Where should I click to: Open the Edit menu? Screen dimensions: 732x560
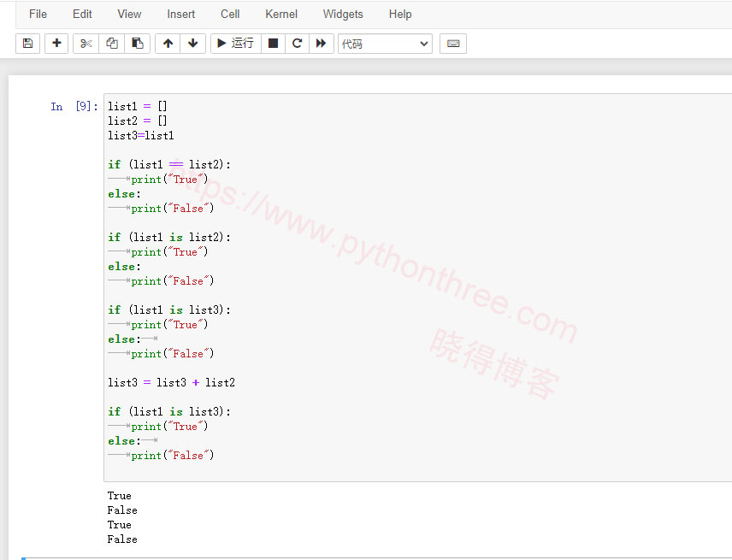pos(82,14)
